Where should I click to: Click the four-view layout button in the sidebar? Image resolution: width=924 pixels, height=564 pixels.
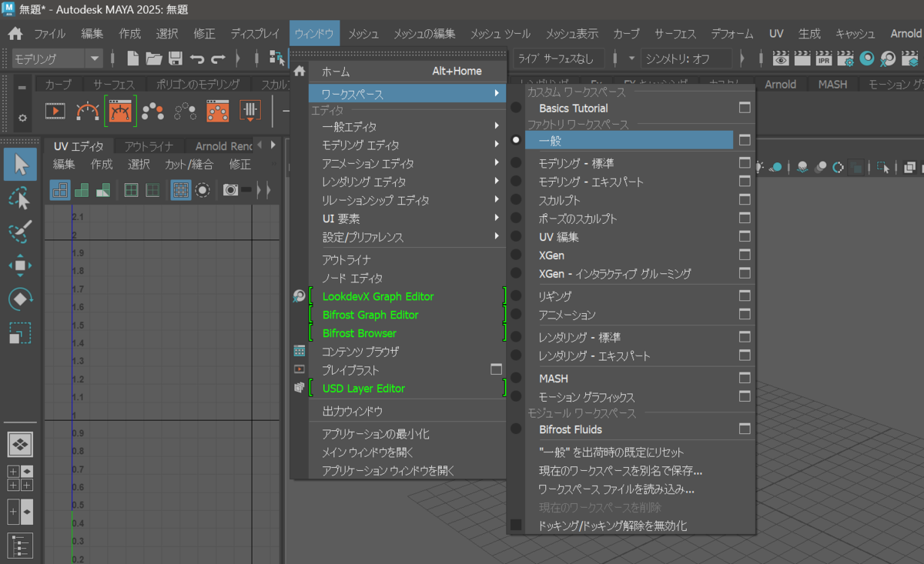[x=19, y=444]
